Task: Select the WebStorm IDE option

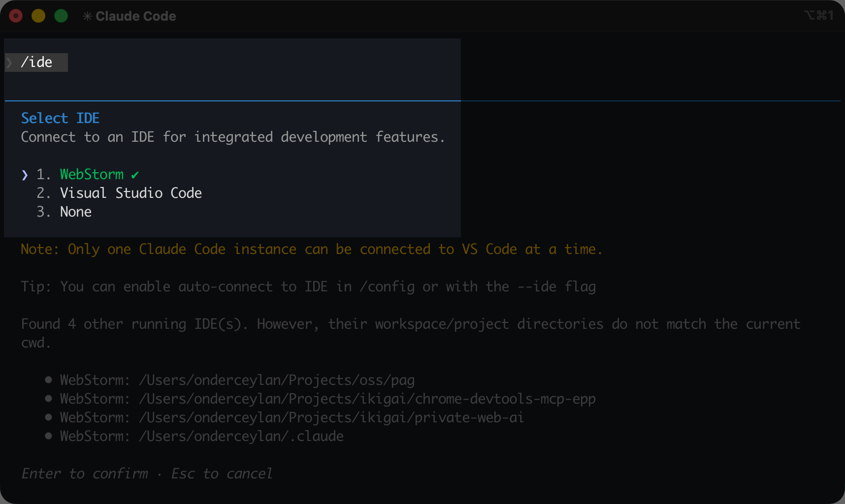Action: click(x=92, y=174)
